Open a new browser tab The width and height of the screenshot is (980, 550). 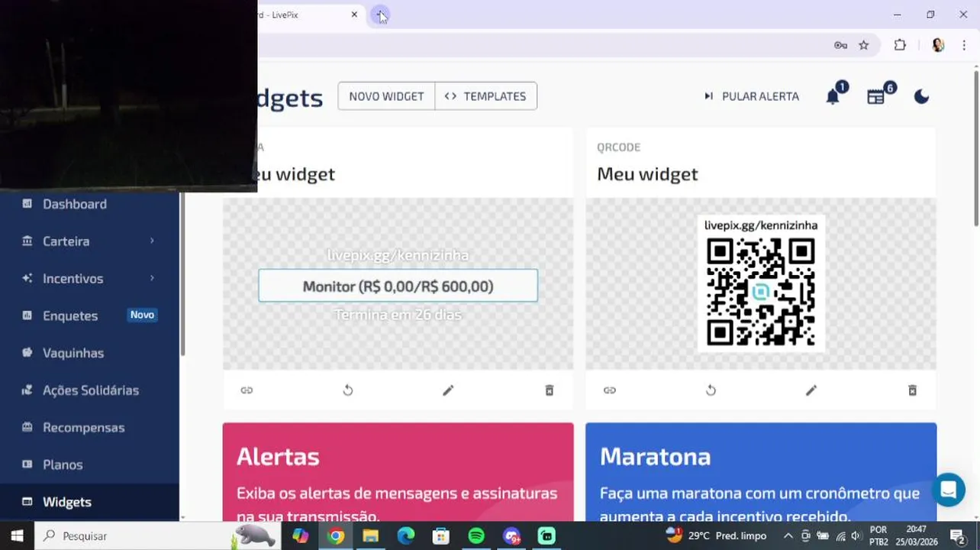point(380,15)
